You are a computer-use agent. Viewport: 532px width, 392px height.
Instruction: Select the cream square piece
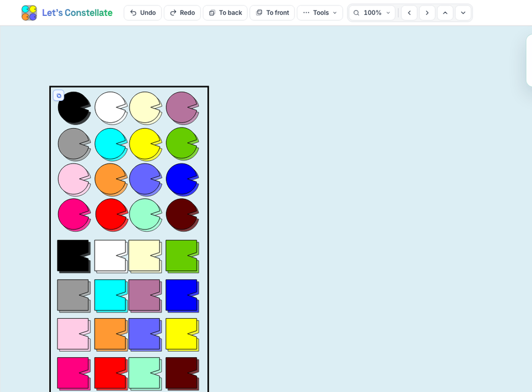pos(145,256)
